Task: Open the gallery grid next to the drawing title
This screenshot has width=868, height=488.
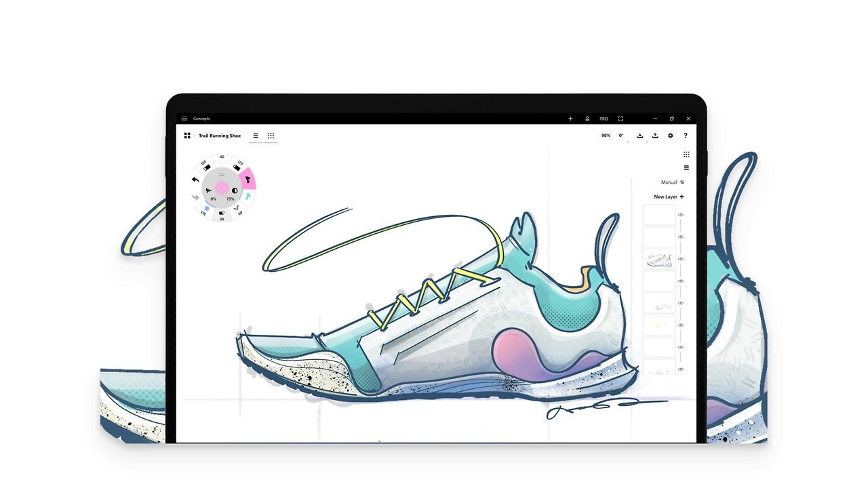Action: click(x=187, y=136)
